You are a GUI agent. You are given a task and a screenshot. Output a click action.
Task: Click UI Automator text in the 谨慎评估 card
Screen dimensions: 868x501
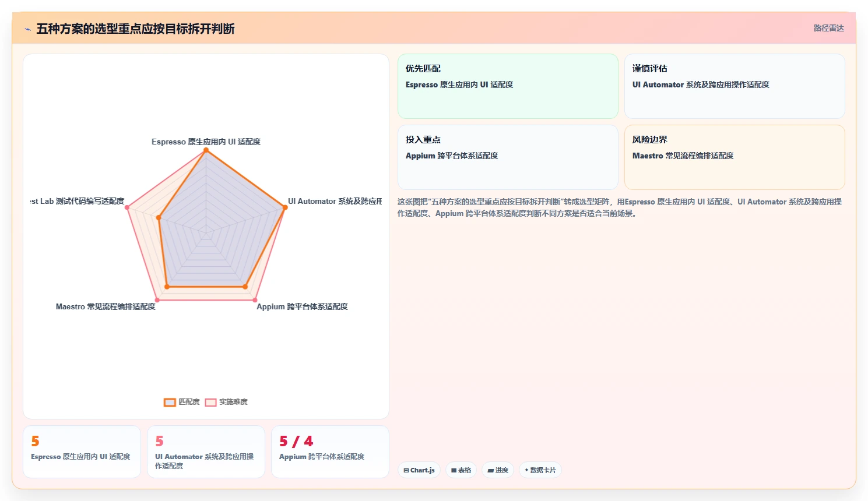coord(701,84)
